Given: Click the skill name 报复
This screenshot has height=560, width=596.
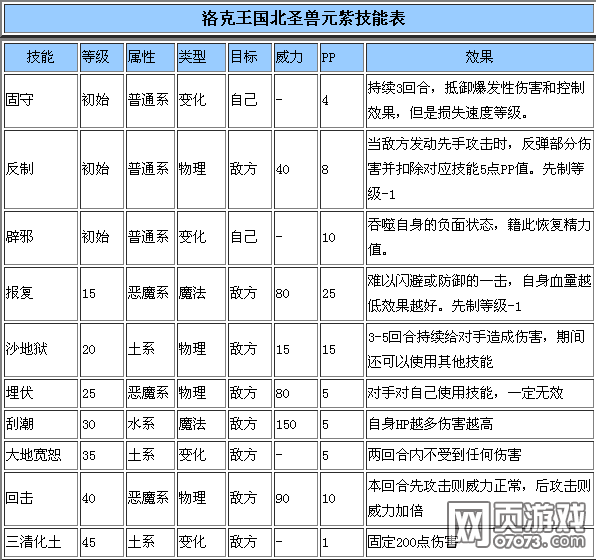Looking at the screenshot, I should click(19, 293).
